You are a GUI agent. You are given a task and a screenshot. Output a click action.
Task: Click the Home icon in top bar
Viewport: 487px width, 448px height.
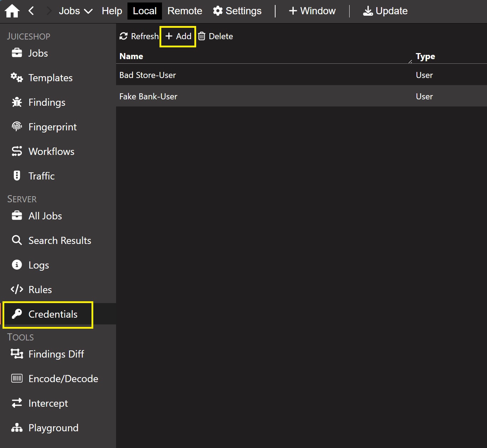12,11
